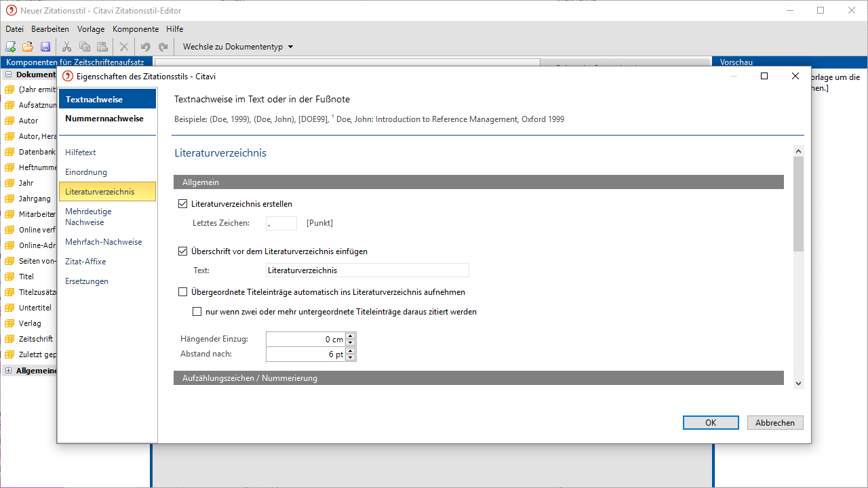Click the OK button
The height and width of the screenshot is (488, 868).
coord(711,422)
